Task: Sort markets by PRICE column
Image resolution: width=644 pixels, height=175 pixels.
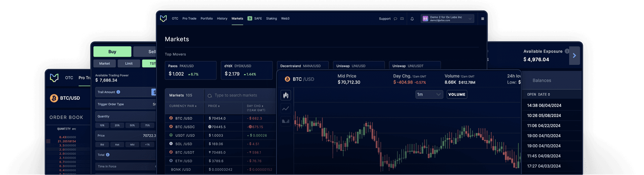Action: (214, 106)
